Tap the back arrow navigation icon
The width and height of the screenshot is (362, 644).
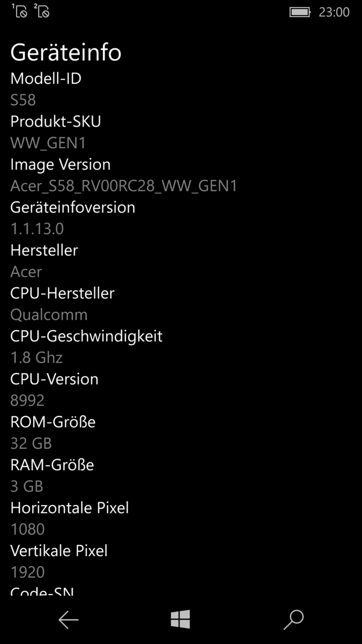pyautogui.click(x=69, y=620)
